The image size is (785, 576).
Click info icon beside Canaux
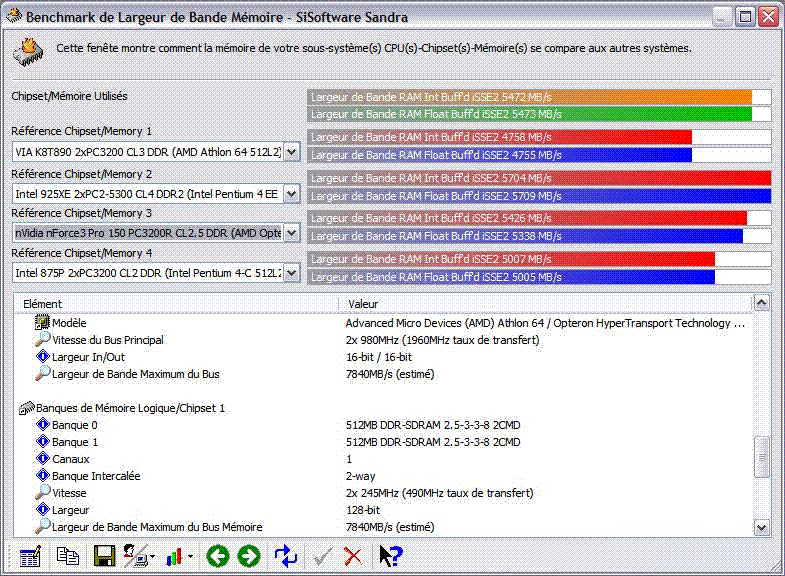pos(43,458)
